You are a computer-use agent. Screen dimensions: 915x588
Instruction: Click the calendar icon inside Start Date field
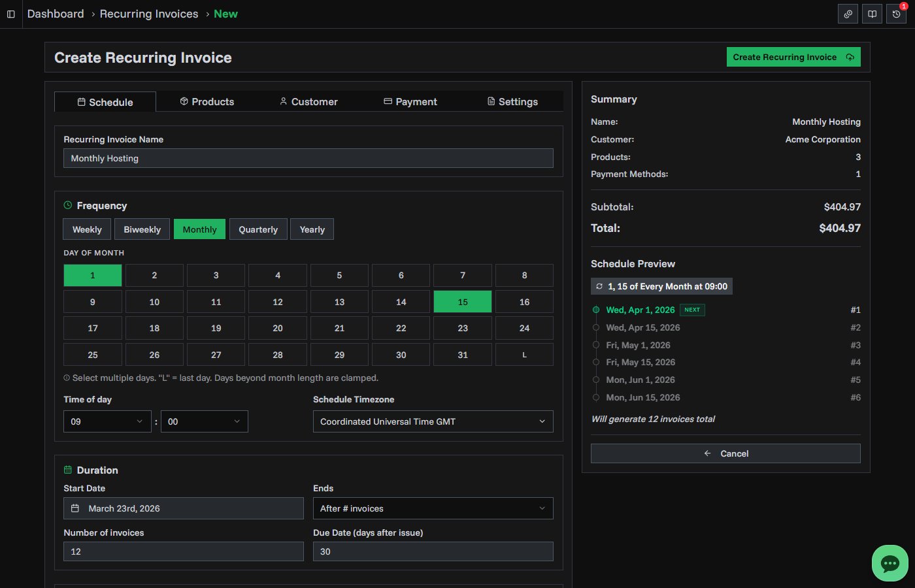tap(74, 508)
